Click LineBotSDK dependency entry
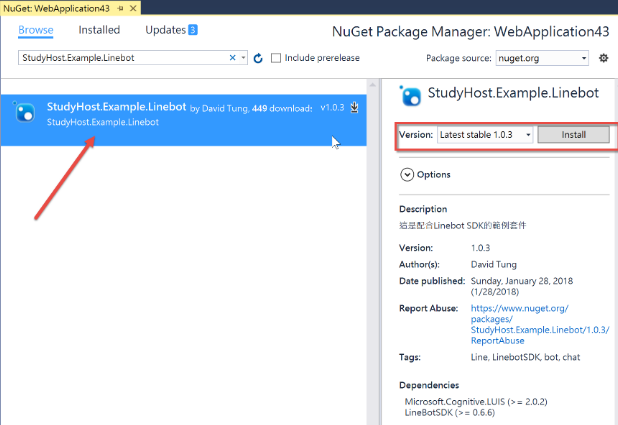 tap(449, 413)
